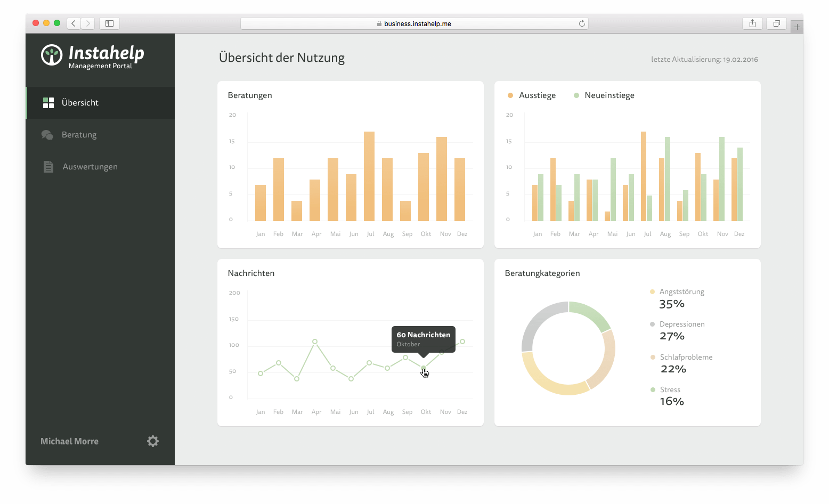Click the settings gear next to Michael Morre

click(153, 441)
